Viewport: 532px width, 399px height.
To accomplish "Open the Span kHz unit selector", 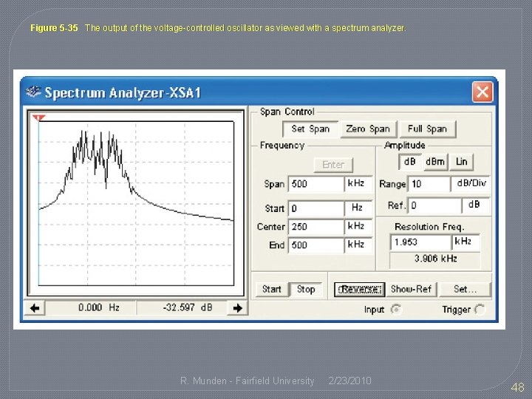I will tap(358, 184).
